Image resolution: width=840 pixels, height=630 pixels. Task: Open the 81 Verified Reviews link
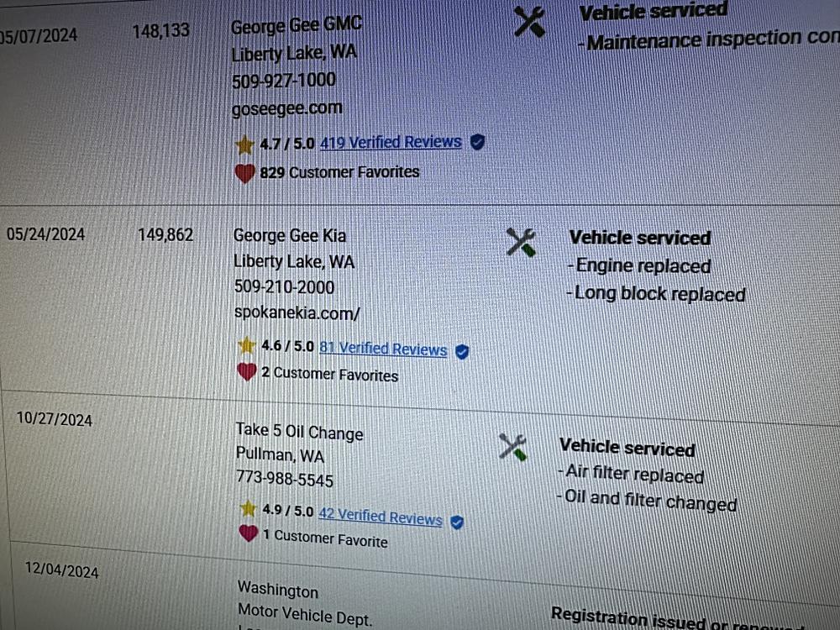pos(383,349)
